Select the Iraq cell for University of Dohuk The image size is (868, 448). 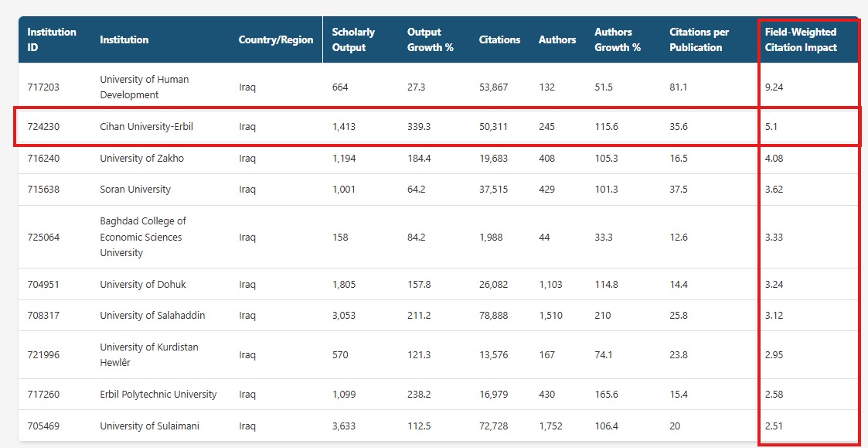[x=247, y=285]
